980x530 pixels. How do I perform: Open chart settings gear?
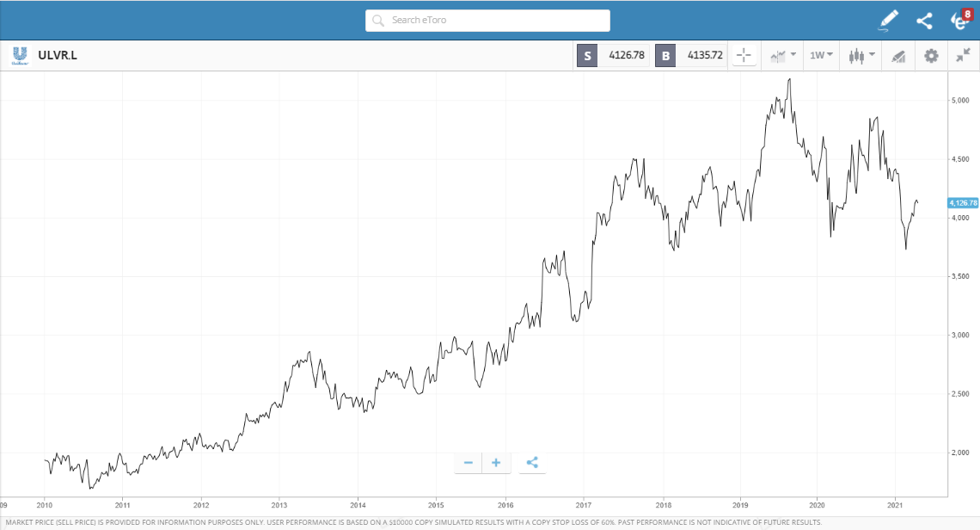point(931,56)
